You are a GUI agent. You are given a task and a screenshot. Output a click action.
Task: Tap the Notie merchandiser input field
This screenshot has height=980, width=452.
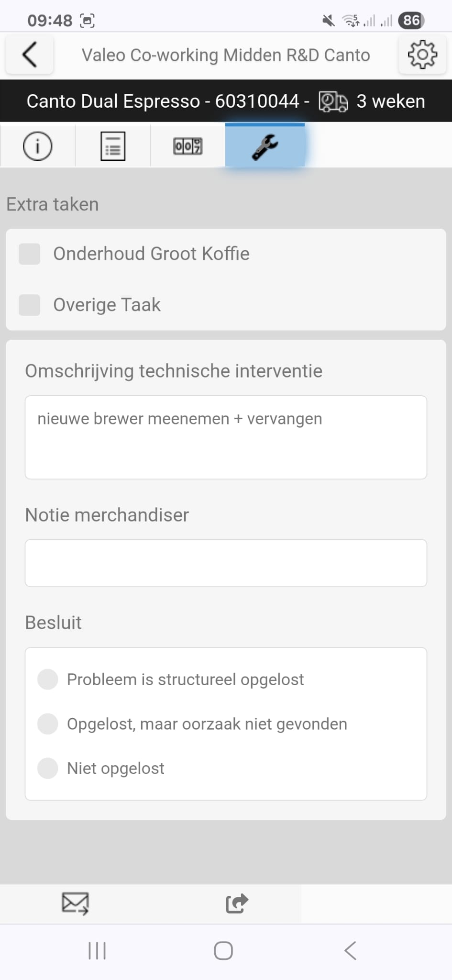[226, 563]
